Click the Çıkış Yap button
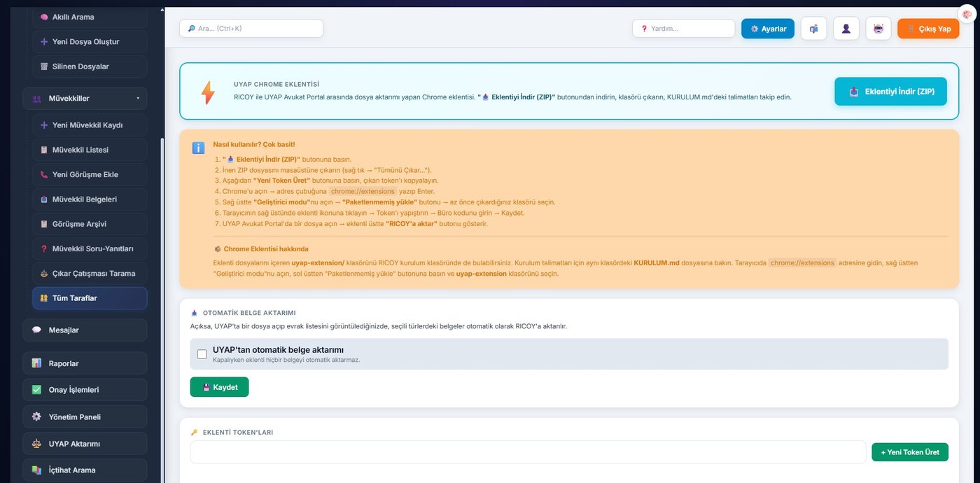The image size is (980, 483). [x=928, y=29]
